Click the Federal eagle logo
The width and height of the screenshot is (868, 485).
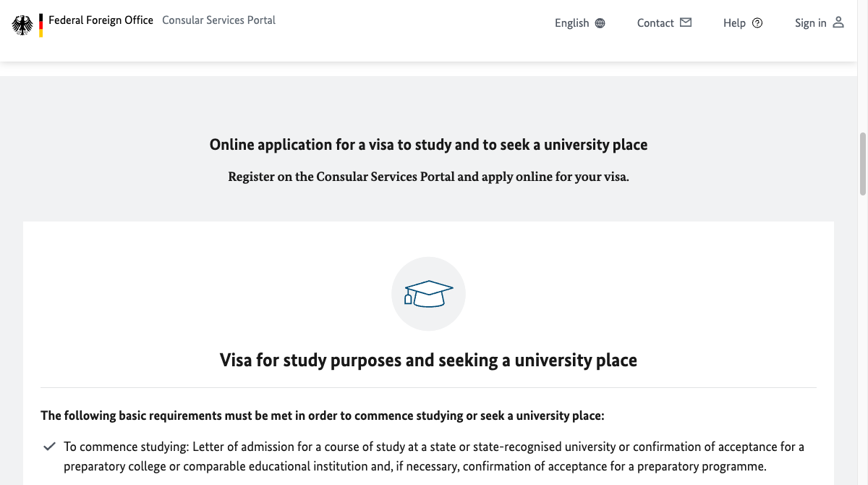tap(22, 25)
